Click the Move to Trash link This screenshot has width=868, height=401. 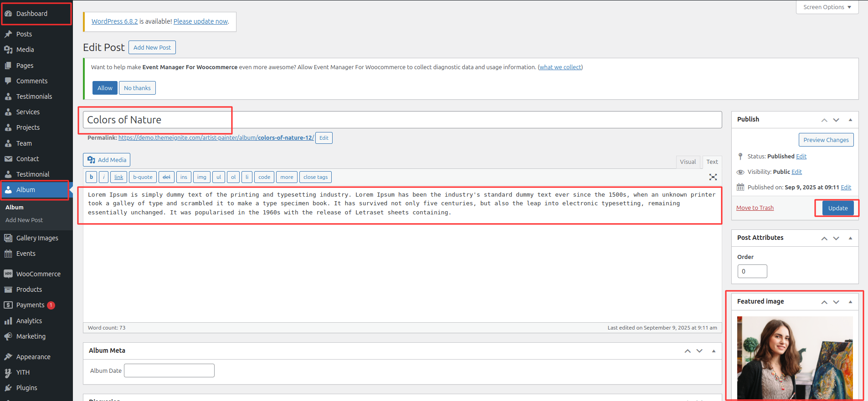(x=755, y=208)
